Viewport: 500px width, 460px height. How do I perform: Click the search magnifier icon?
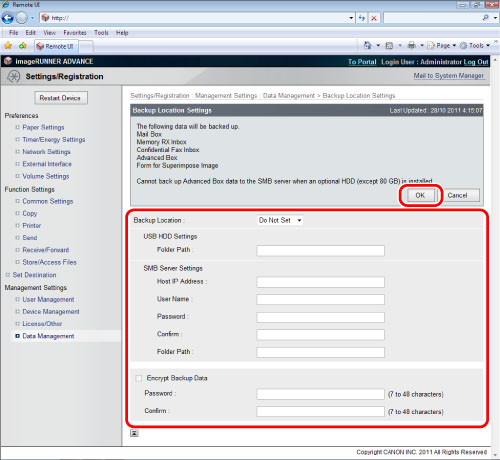[485, 18]
